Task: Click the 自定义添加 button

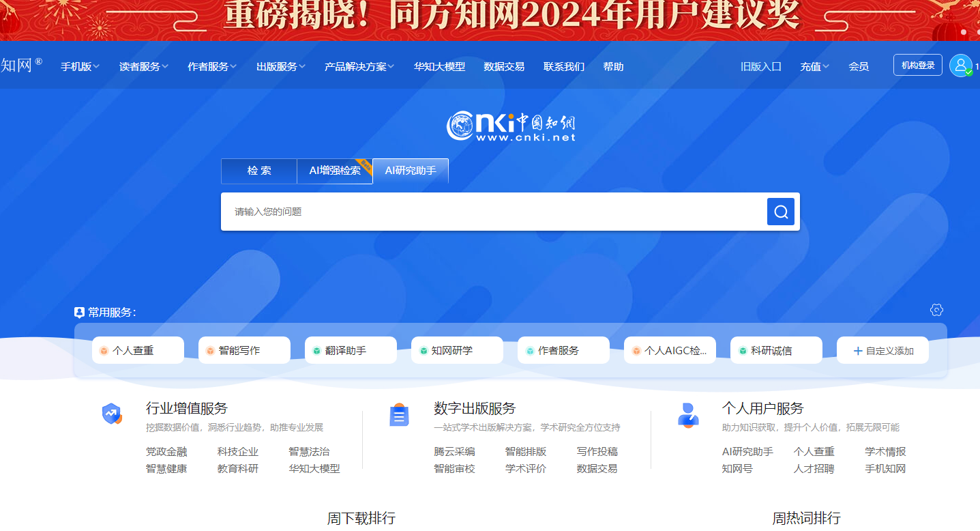Action: coord(882,350)
